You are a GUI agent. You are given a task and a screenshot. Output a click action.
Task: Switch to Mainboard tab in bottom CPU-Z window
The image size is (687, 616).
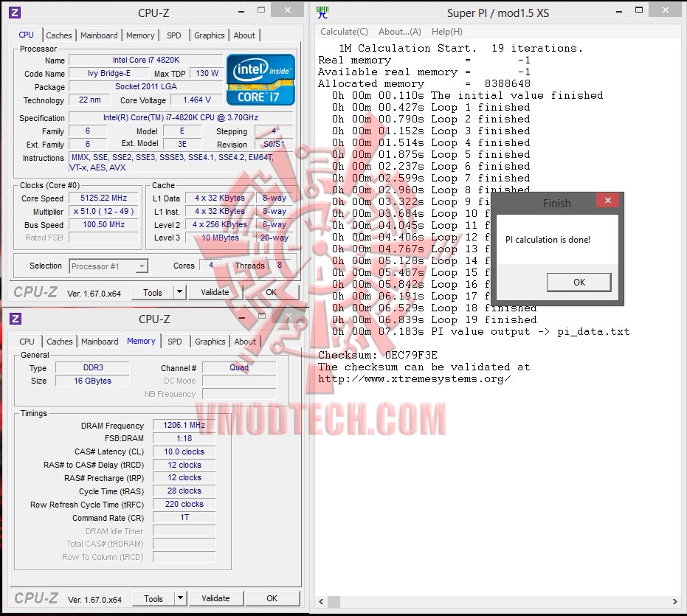100,342
